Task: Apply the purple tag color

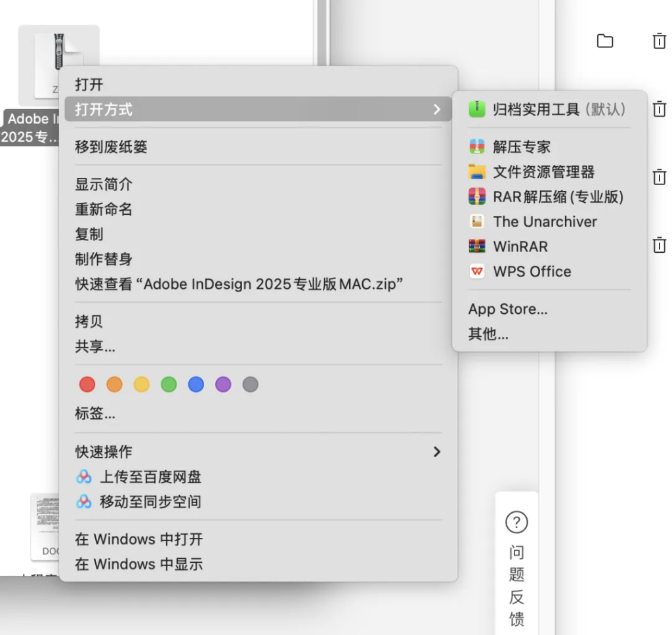Action: (x=223, y=384)
